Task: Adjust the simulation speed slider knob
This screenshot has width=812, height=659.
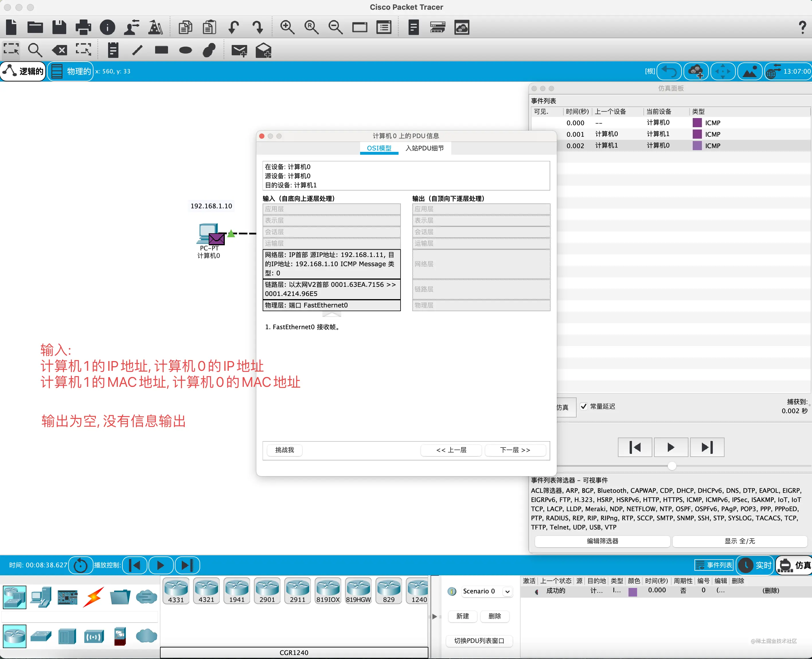Action: pyautogui.click(x=672, y=466)
